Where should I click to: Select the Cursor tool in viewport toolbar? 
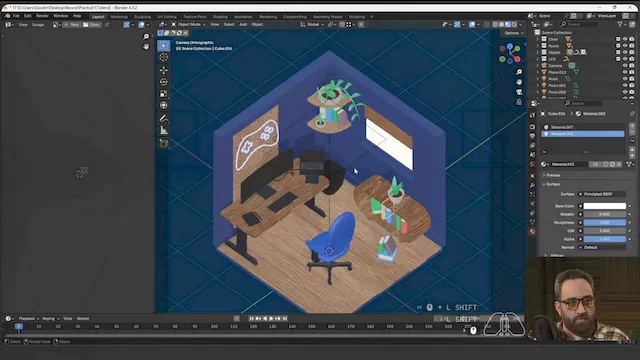[x=164, y=57]
